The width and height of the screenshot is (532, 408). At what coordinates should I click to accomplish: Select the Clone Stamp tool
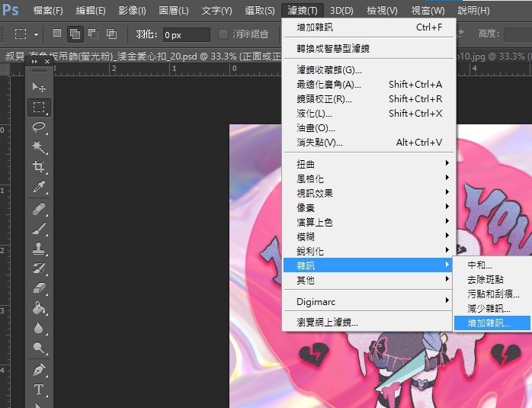[x=39, y=249]
